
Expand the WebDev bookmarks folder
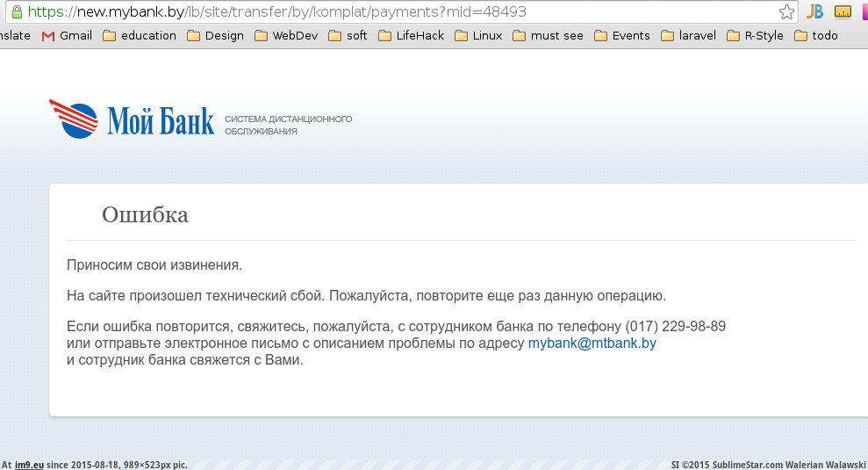tap(286, 36)
